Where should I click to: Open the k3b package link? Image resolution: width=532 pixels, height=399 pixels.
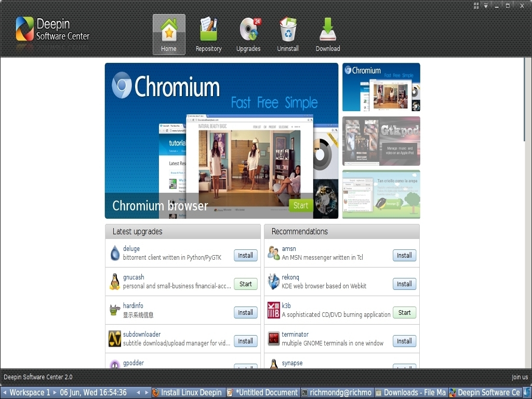286,305
